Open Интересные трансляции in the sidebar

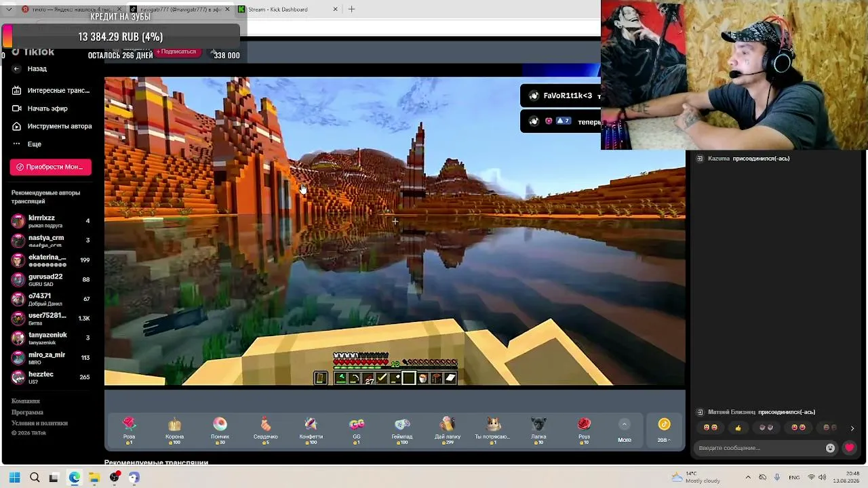pos(51,90)
